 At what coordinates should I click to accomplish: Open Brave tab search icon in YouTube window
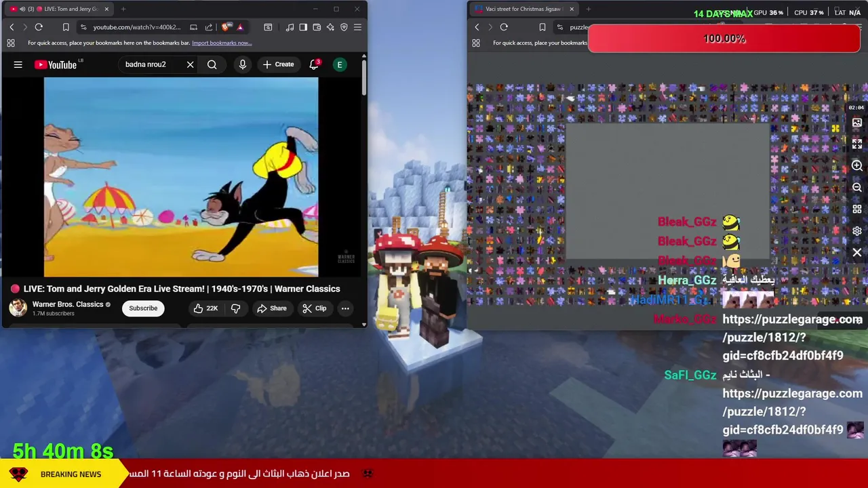click(x=268, y=27)
